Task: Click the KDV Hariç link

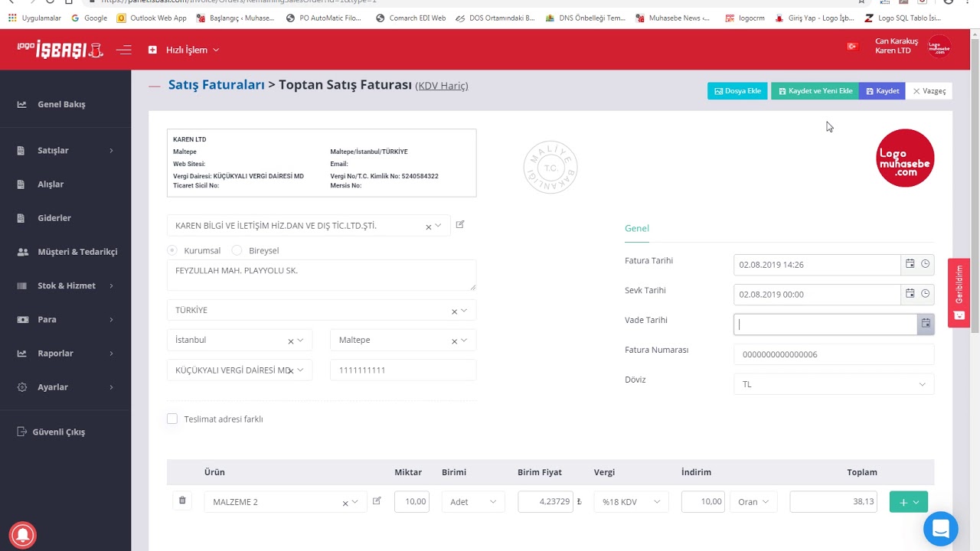Action: [x=442, y=86]
